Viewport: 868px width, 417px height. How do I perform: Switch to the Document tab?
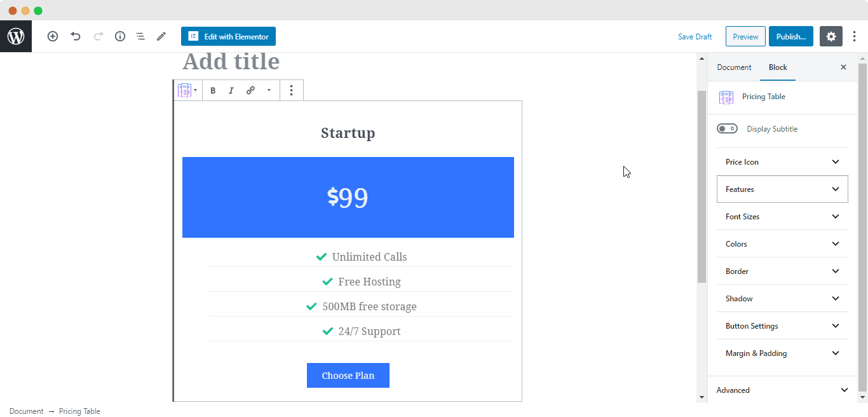[734, 67]
